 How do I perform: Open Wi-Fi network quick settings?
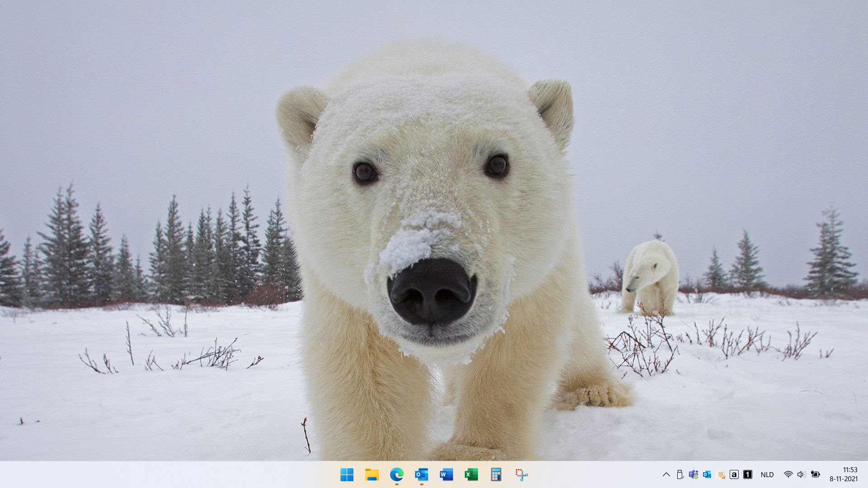pos(788,474)
